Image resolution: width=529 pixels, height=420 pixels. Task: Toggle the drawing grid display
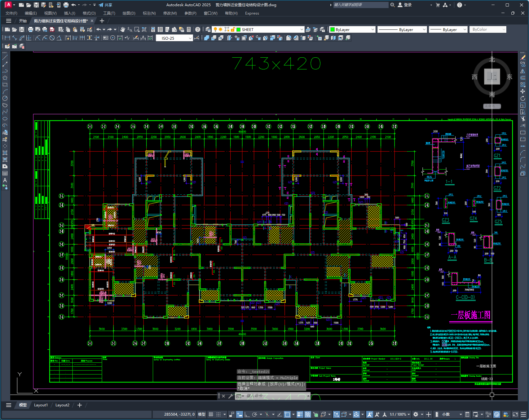pos(211,414)
